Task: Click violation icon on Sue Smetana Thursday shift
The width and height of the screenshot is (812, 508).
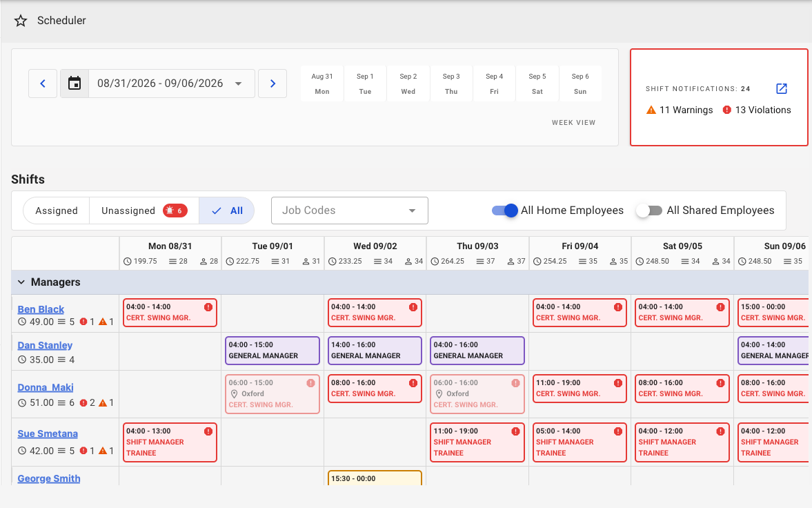Action: point(516,431)
